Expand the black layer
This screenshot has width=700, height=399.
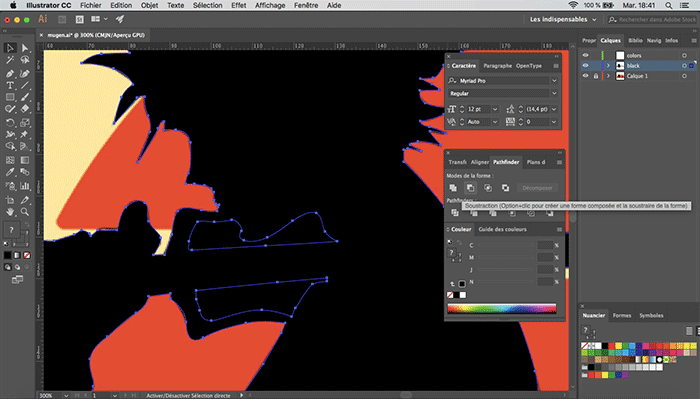pos(608,66)
